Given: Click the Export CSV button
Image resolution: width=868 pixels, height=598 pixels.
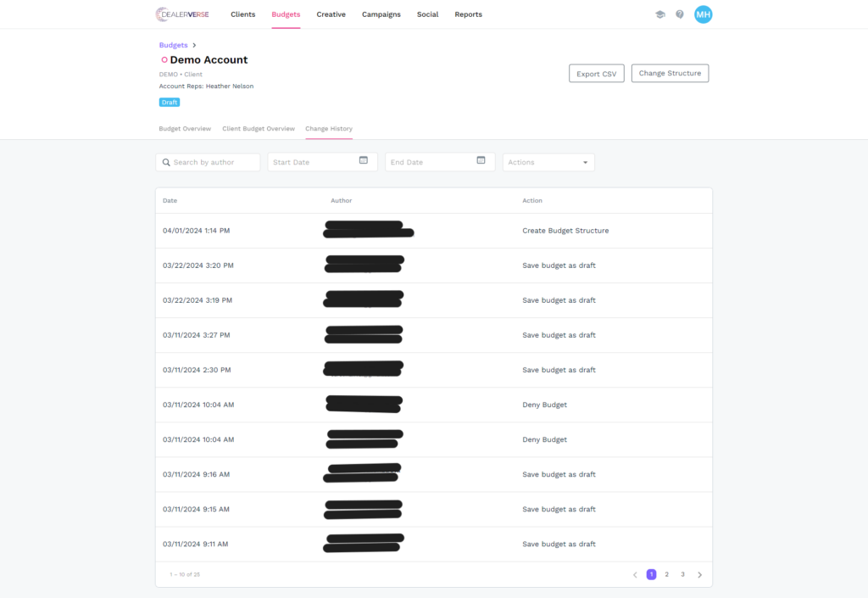Looking at the screenshot, I should coord(596,74).
